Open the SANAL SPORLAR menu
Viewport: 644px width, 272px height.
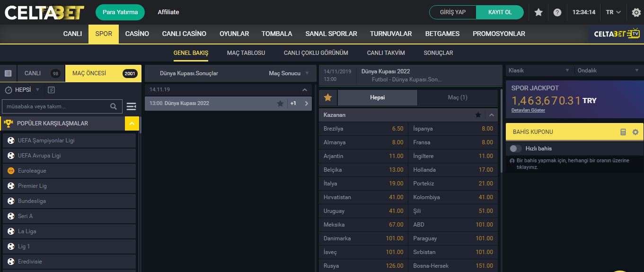pos(331,34)
